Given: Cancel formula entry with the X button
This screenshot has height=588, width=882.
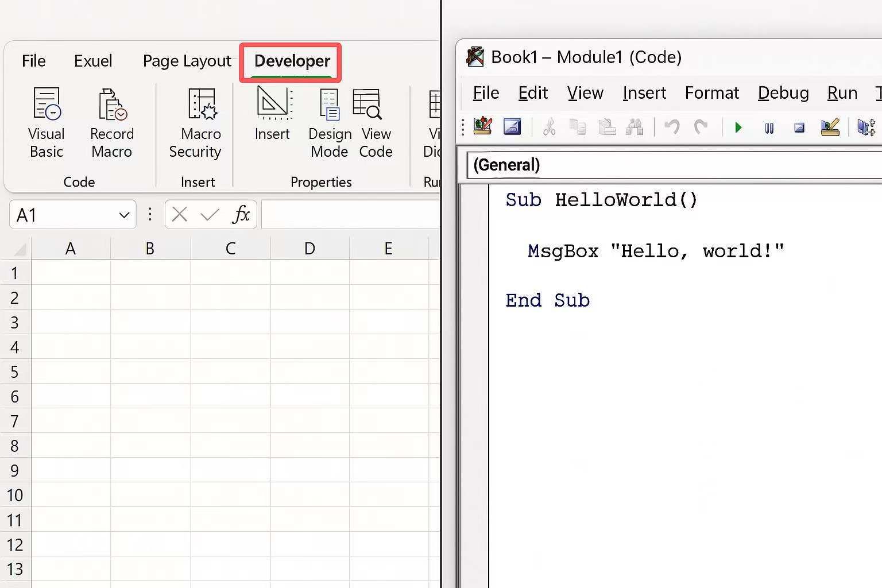Looking at the screenshot, I should coord(179,214).
